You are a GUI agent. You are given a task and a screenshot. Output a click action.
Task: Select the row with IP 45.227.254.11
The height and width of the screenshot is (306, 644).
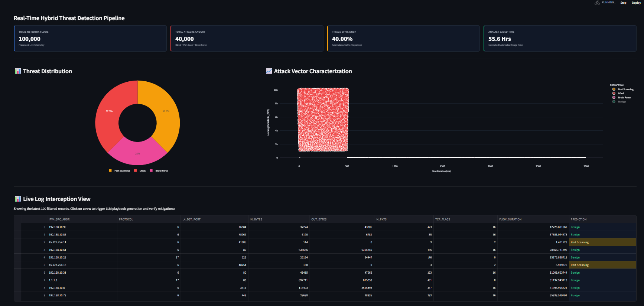pyautogui.click(x=325, y=242)
